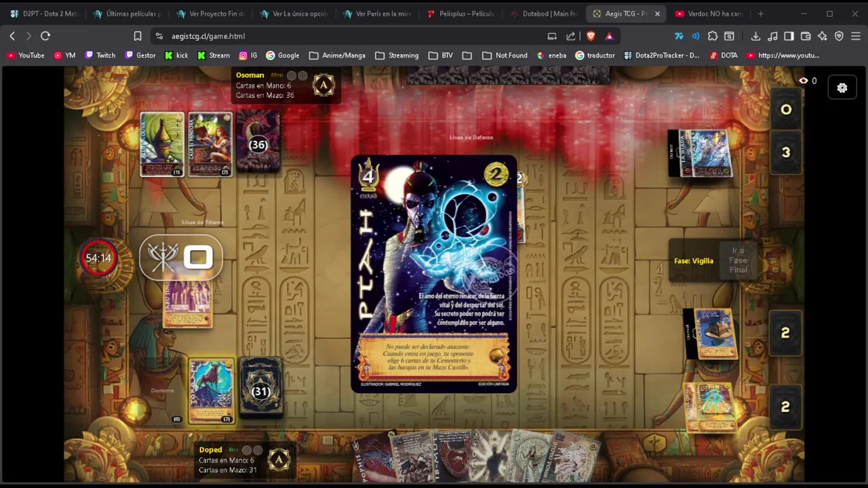Open the YouTube bookmark

click(x=26, y=56)
